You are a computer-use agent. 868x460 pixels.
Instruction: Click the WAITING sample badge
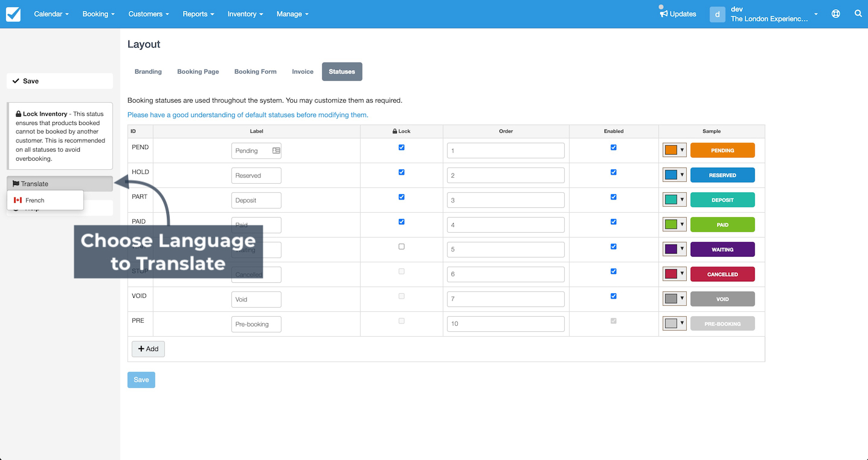722,250
